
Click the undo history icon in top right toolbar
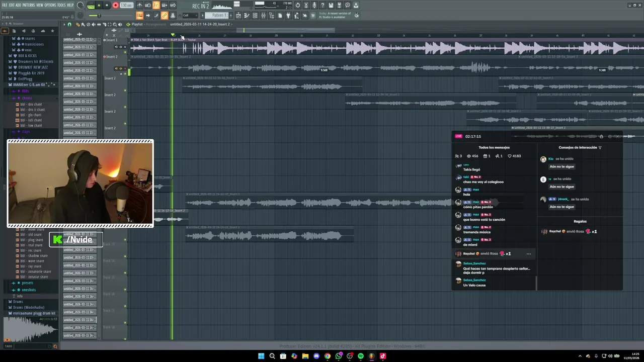coord(298,6)
